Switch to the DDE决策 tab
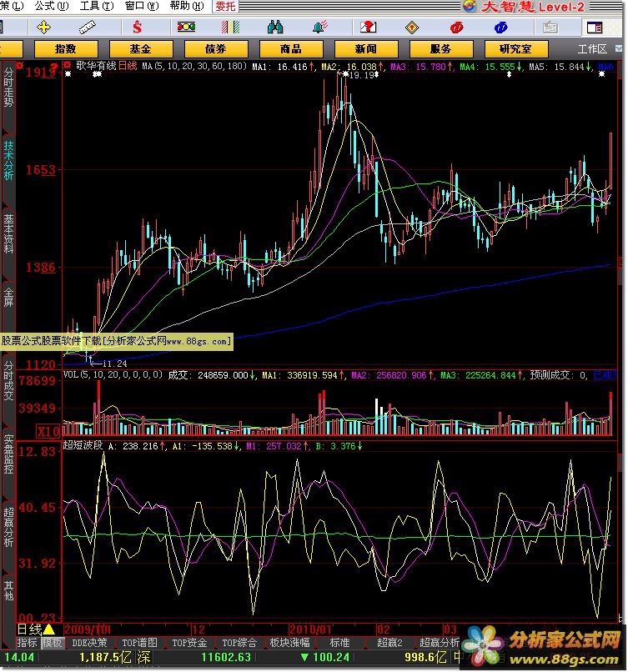The width and height of the screenshot is (628, 672). [89, 643]
